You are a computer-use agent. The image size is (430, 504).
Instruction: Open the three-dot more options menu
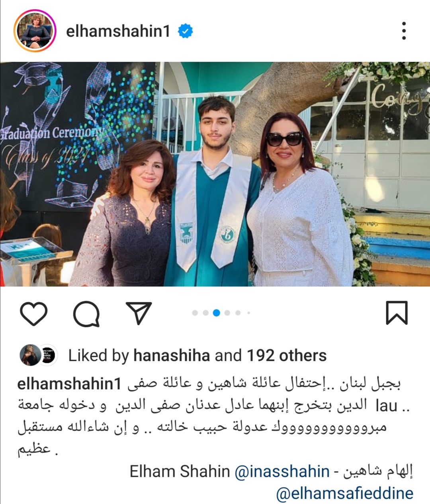tap(404, 31)
